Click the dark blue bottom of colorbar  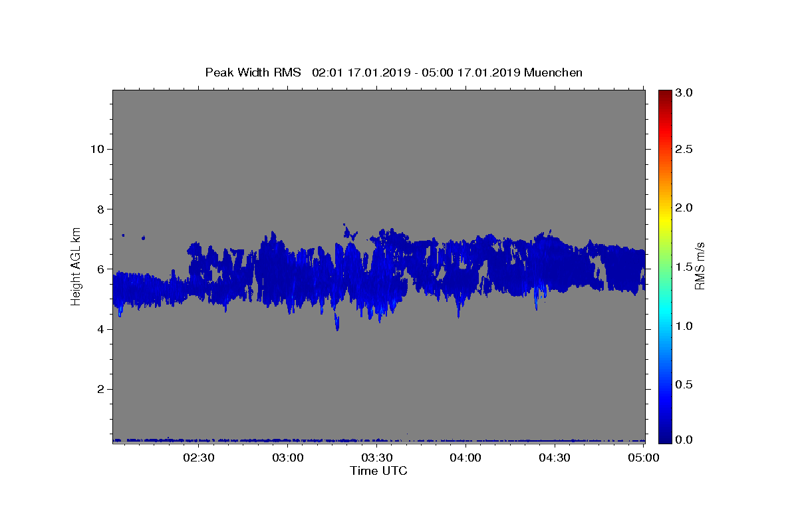665,436
